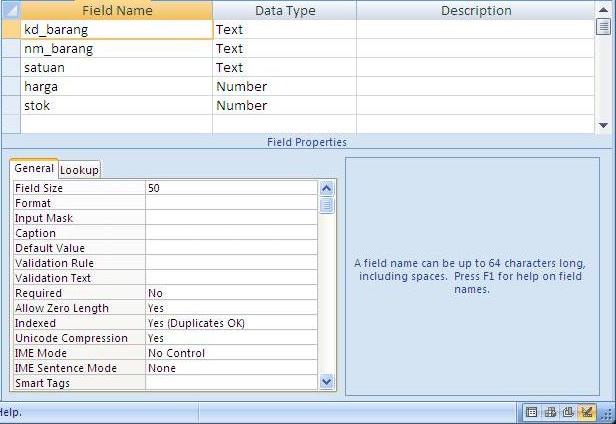Select the harga row selector

[x=11, y=86]
